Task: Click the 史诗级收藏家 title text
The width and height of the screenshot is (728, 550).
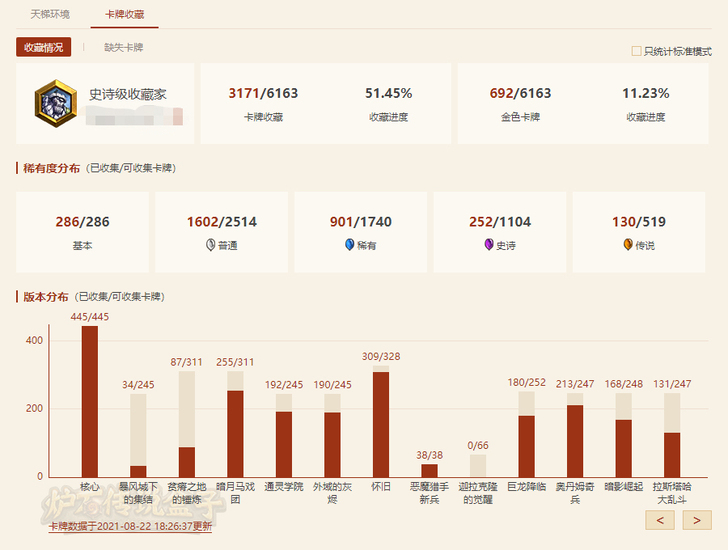Action: (128, 94)
